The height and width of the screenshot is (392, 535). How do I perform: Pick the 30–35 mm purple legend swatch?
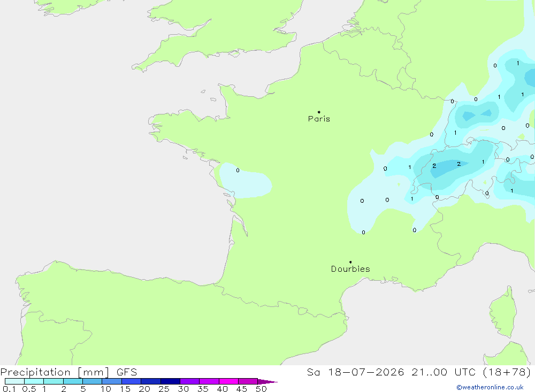pos(189,381)
